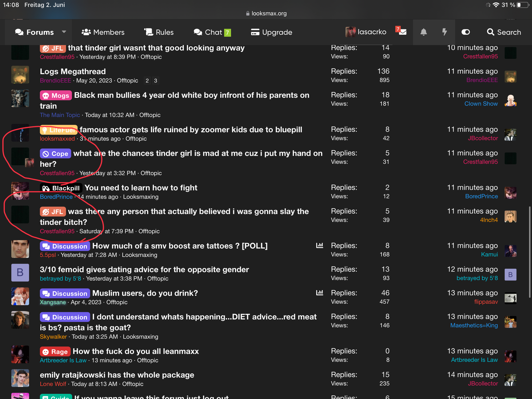Open last poster flippasav profile
This screenshot has width=532, height=399.
pyautogui.click(x=486, y=302)
